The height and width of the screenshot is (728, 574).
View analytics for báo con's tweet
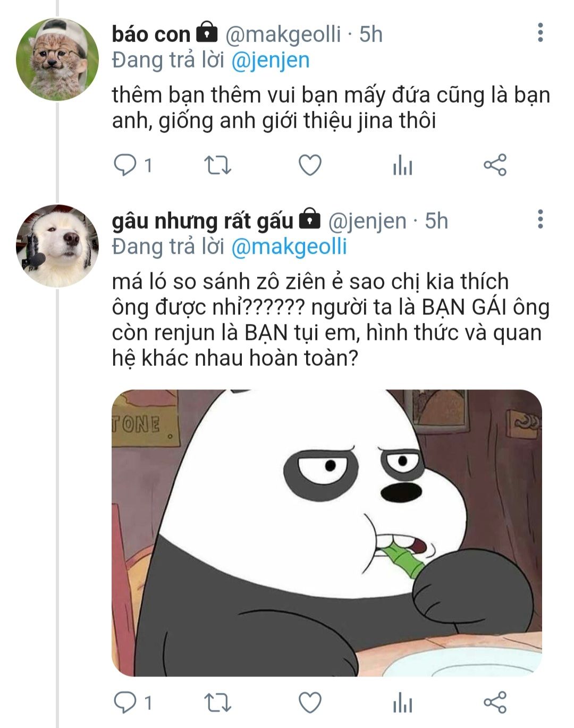point(402,166)
